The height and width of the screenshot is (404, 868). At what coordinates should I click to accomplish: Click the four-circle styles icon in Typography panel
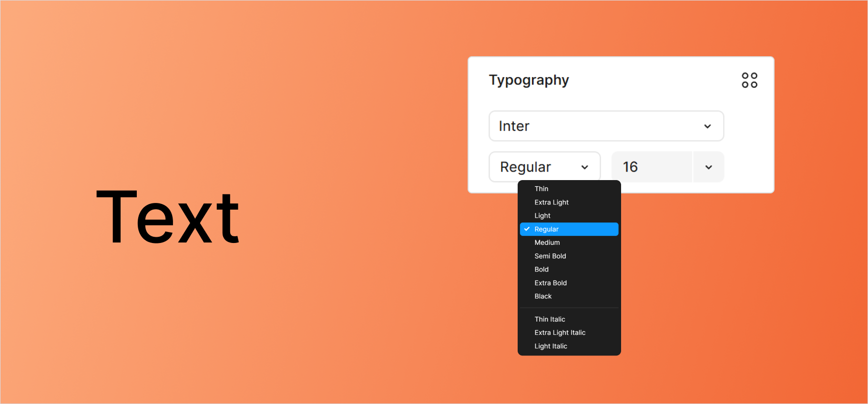pos(749,80)
